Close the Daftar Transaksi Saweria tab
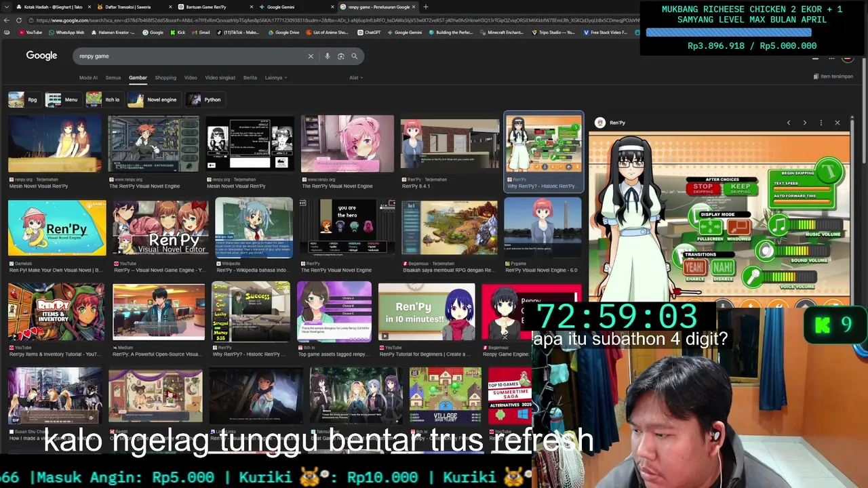Screen dimensions: 868x488 tap(171, 7)
